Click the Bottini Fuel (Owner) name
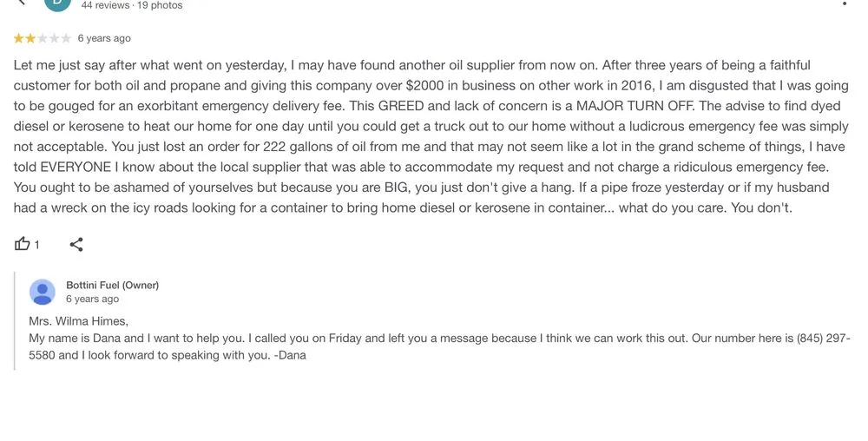The height and width of the screenshot is (441, 868). point(112,285)
